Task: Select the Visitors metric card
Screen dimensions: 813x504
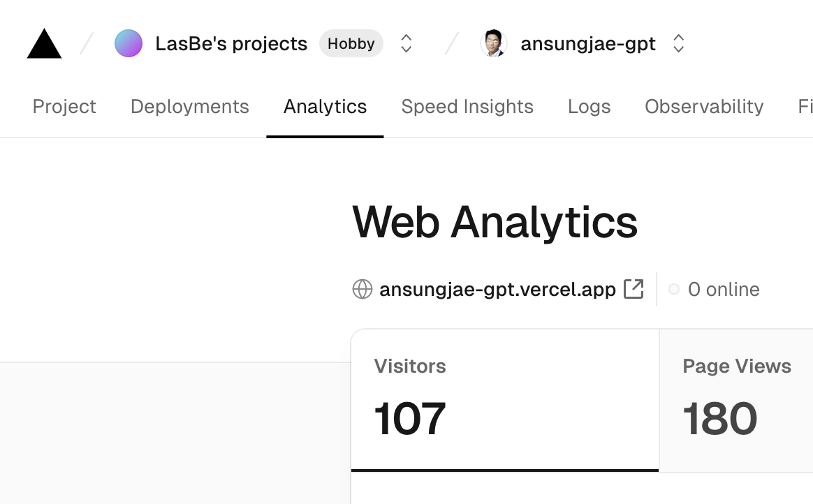Action: [x=505, y=400]
